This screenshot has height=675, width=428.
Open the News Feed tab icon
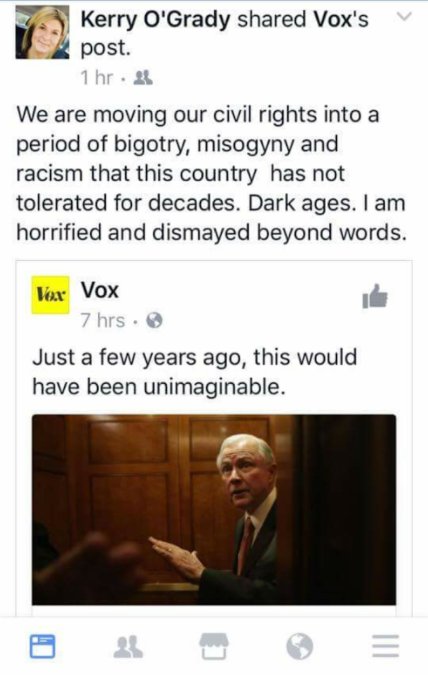point(42,646)
